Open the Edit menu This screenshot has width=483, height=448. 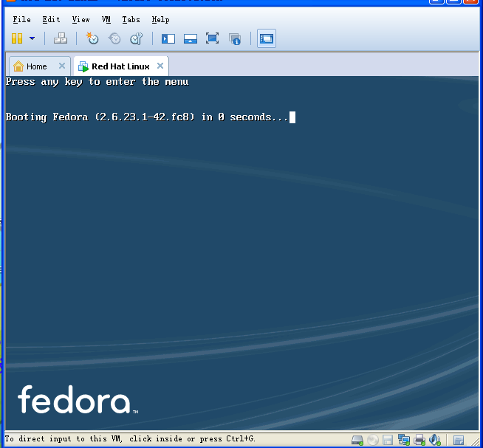(x=51, y=20)
